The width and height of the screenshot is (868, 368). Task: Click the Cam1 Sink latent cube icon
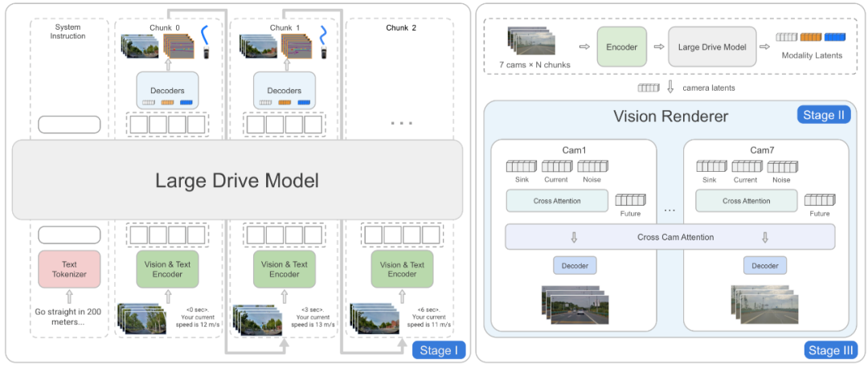click(521, 166)
